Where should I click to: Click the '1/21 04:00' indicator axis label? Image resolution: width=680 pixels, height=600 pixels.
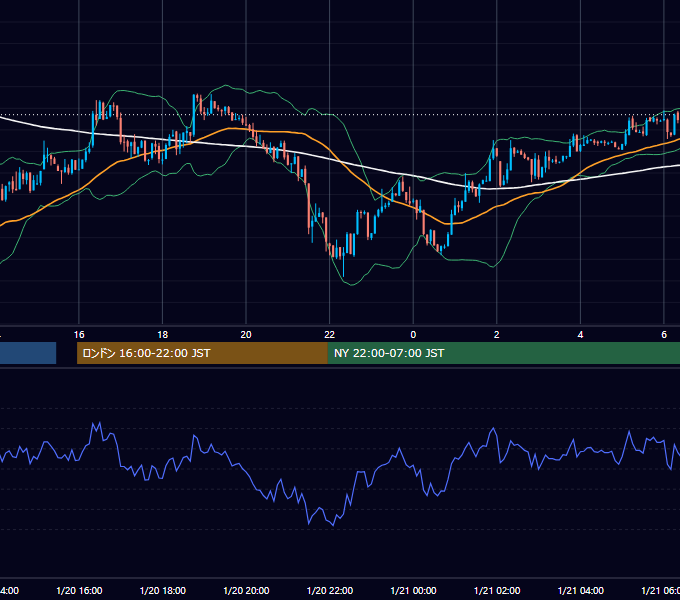tap(581, 590)
